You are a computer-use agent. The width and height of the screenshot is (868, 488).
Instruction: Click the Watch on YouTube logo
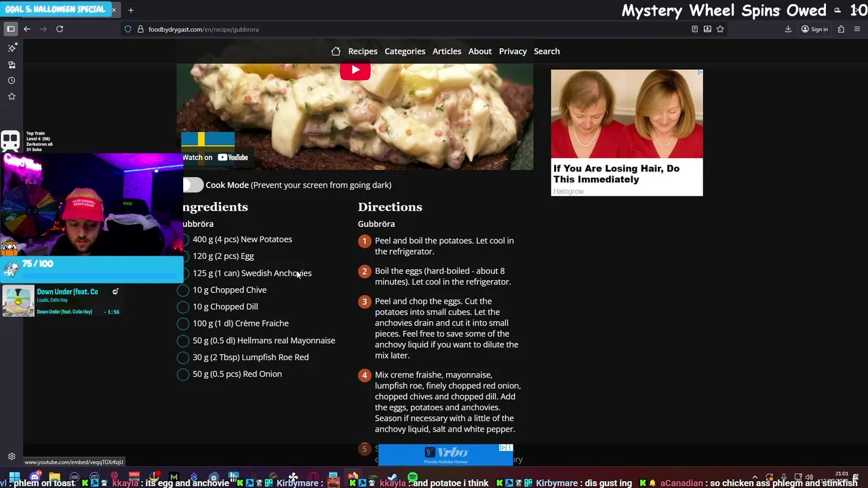click(x=233, y=157)
